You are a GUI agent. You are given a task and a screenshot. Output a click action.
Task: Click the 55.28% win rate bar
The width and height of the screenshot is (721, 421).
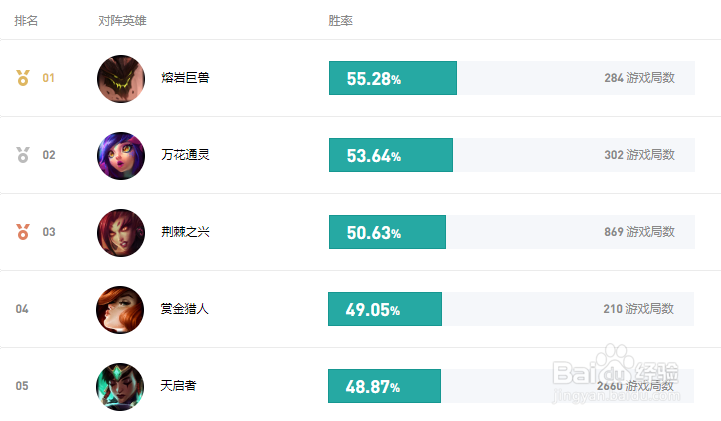[x=393, y=78]
